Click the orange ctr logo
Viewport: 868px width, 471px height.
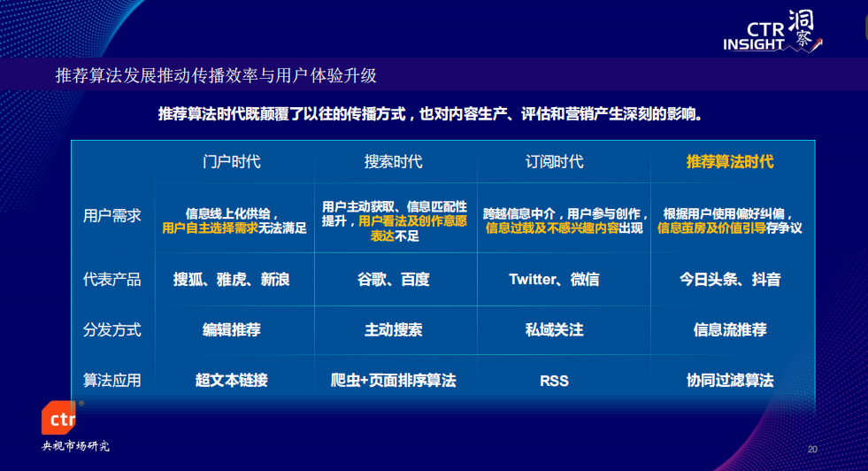[x=58, y=418]
